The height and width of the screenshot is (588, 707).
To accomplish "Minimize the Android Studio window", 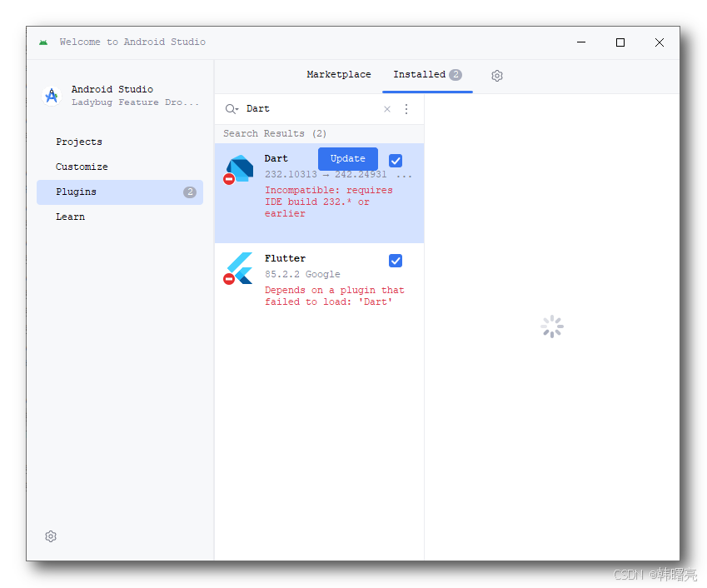I will pos(581,42).
